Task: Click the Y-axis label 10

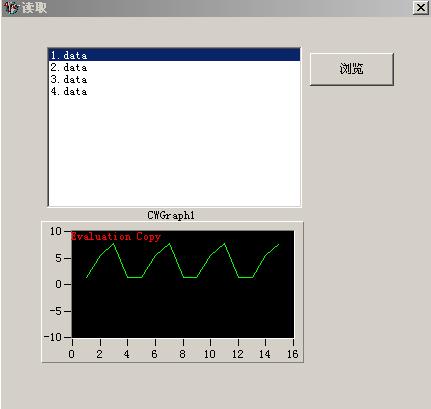Action: click(56, 231)
